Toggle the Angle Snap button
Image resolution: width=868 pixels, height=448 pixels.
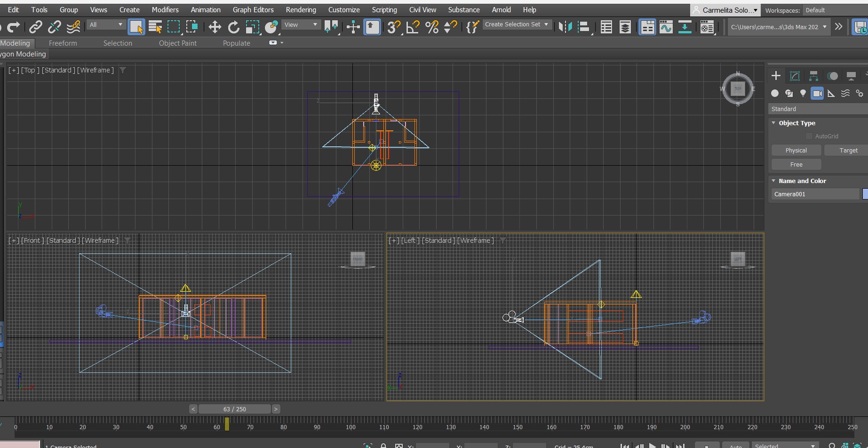click(x=413, y=27)
